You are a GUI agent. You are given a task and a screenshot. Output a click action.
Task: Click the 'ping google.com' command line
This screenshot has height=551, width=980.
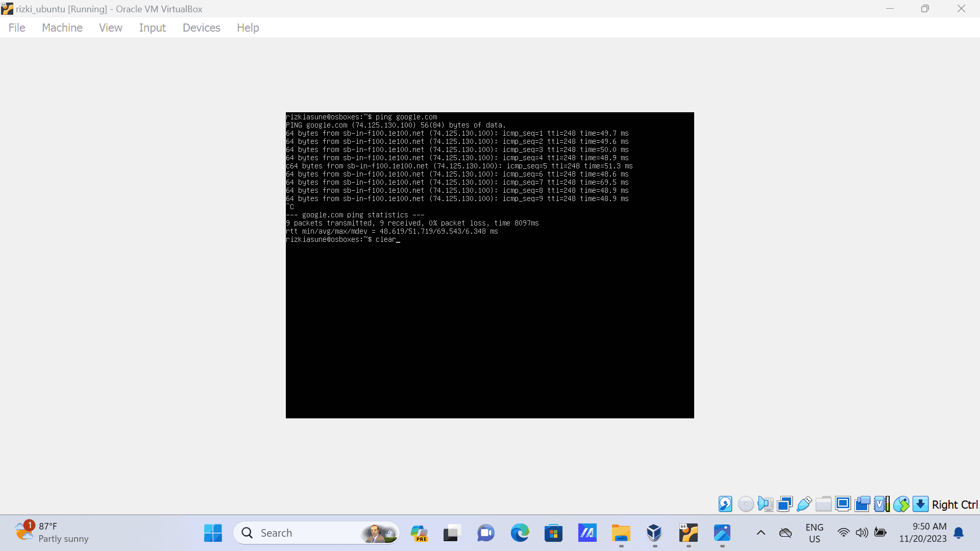(361, 117)
